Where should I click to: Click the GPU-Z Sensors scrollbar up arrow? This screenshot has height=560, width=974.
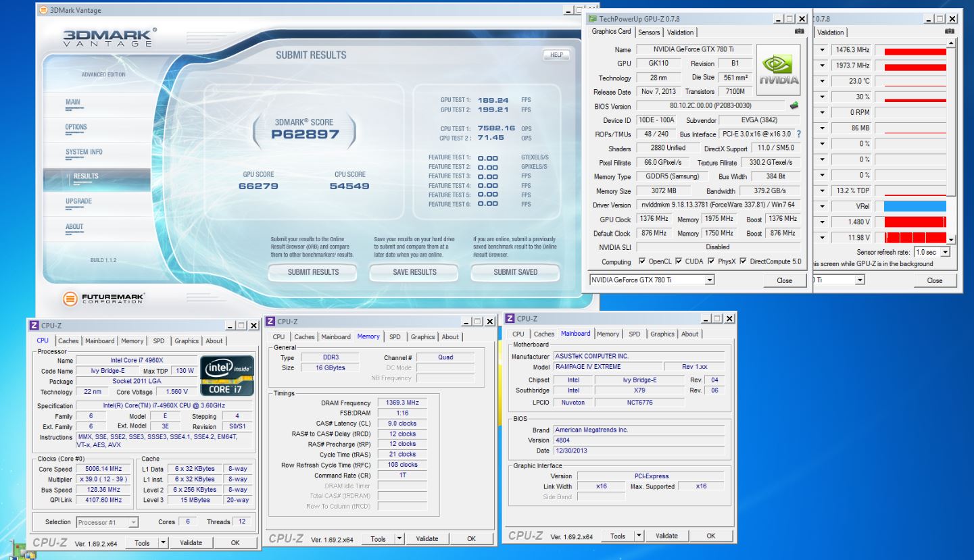pyautogui.click(x=952, y=43)
